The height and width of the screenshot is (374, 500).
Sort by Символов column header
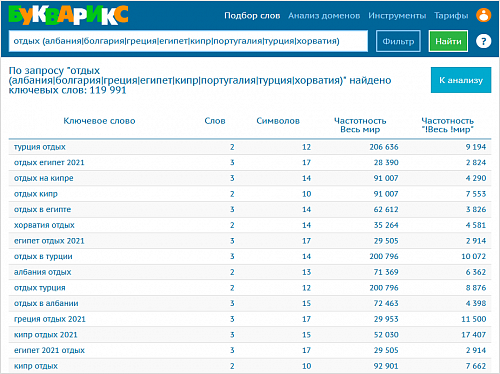click(278, 121)
